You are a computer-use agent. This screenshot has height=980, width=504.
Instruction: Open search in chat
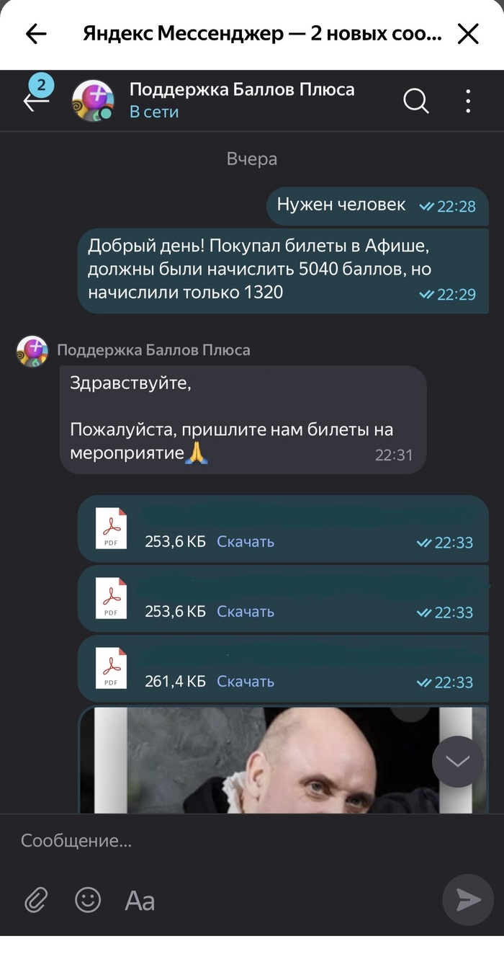coord(416,101)
